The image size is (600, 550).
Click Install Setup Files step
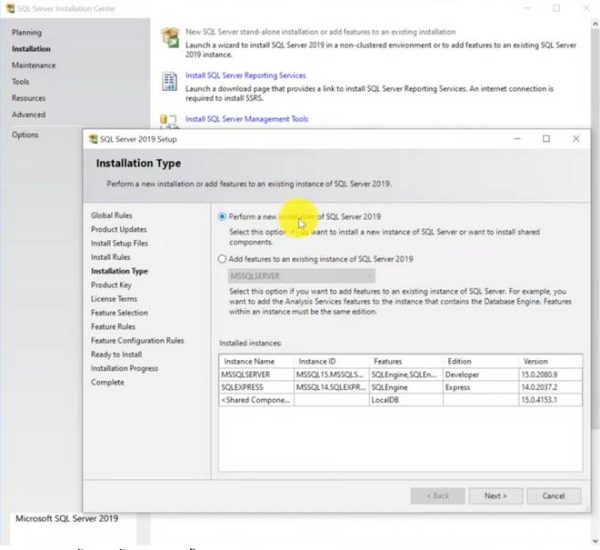click(x=119, y=243)
